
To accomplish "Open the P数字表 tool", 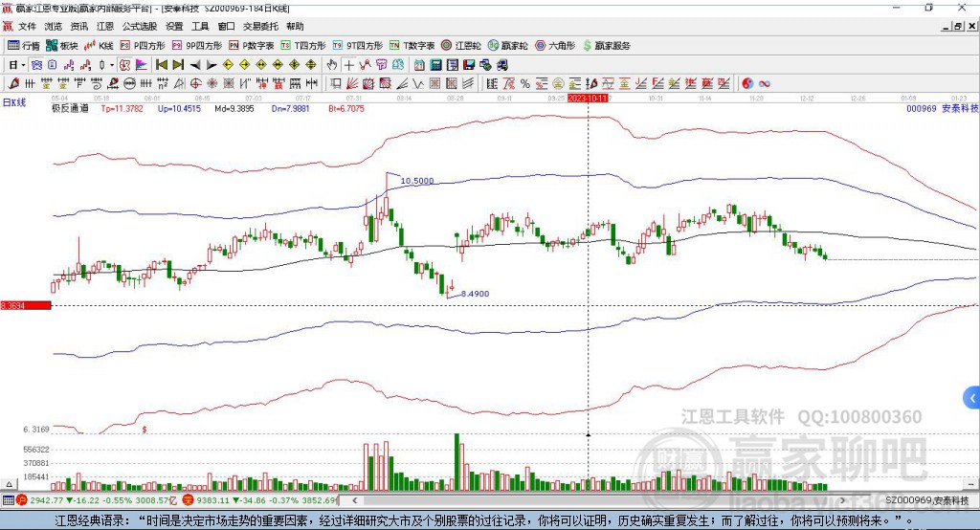I will tap(252, 46).
